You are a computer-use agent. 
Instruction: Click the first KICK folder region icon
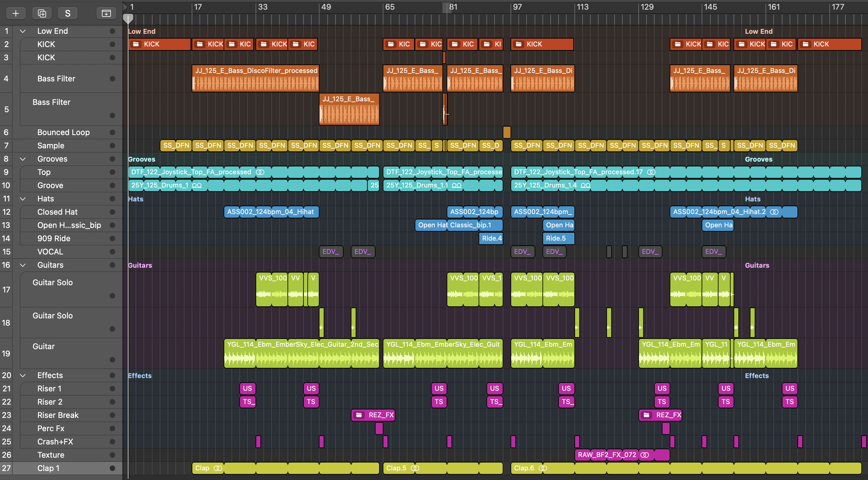(136, 44)
